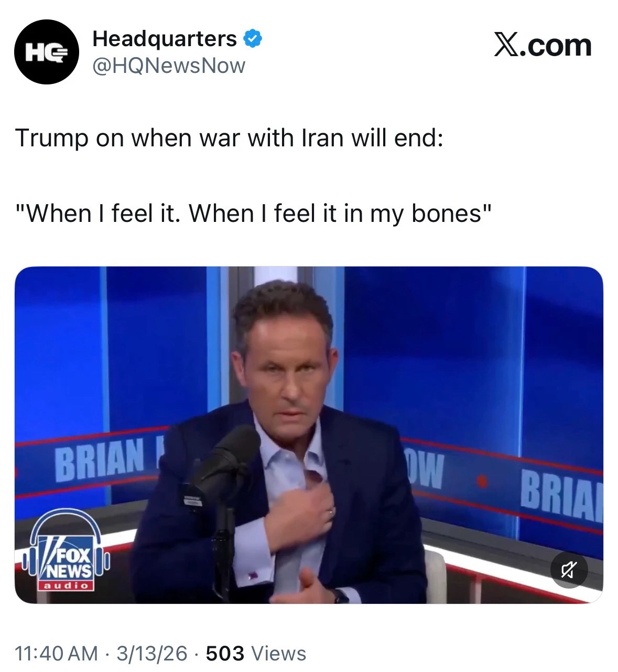The image size is (618, 672).
Task: Play the embedded video thumbnail
Action: [x=309, y=435]
